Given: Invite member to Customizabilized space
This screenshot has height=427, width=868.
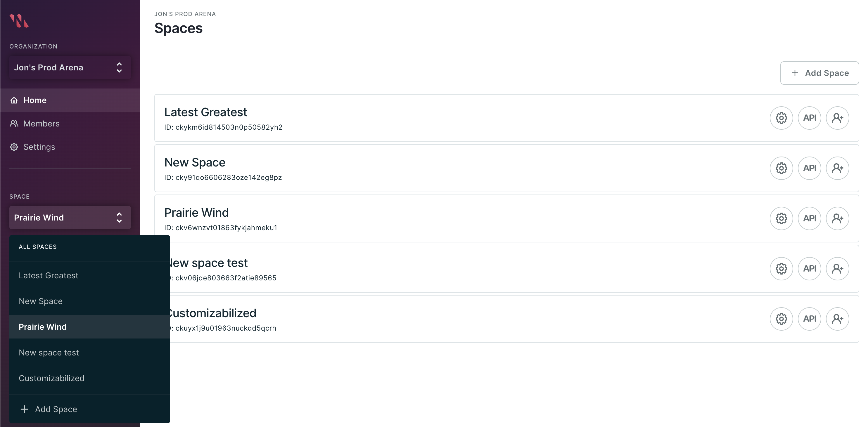Looking at the screenshot, I should [x=837, y=319].
